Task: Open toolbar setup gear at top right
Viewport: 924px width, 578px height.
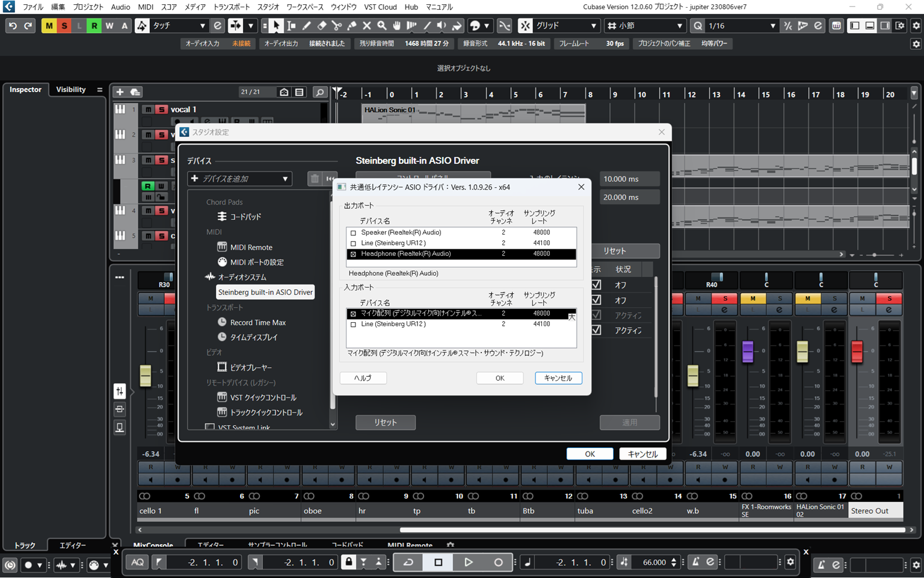Action: click(916, 26)
